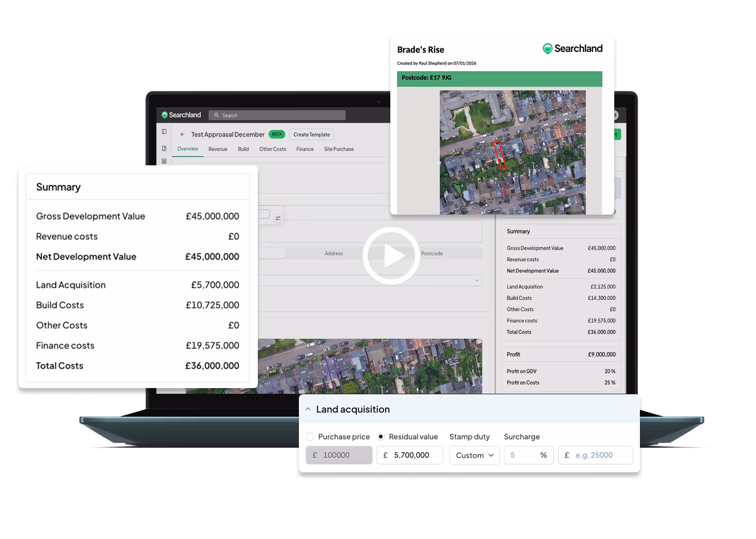This screenshot has width=756, height=539.
Task: Click the Searchland logo on the Brade's Rise report
Action: tap(572, 48)
